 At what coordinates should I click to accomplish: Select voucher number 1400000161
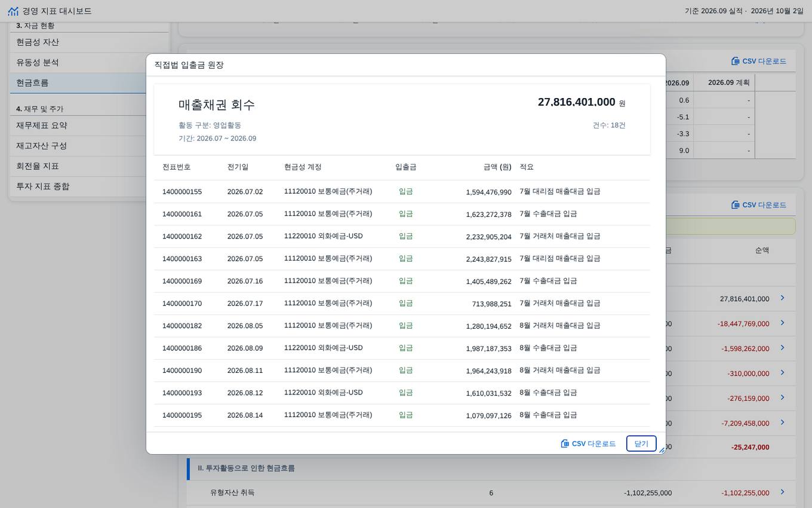182,214
